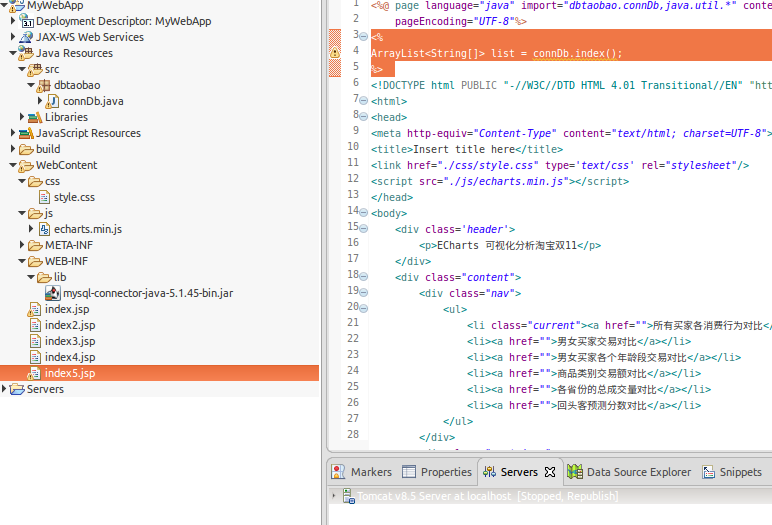Expand the Tomcat server entry arrow

334,496
